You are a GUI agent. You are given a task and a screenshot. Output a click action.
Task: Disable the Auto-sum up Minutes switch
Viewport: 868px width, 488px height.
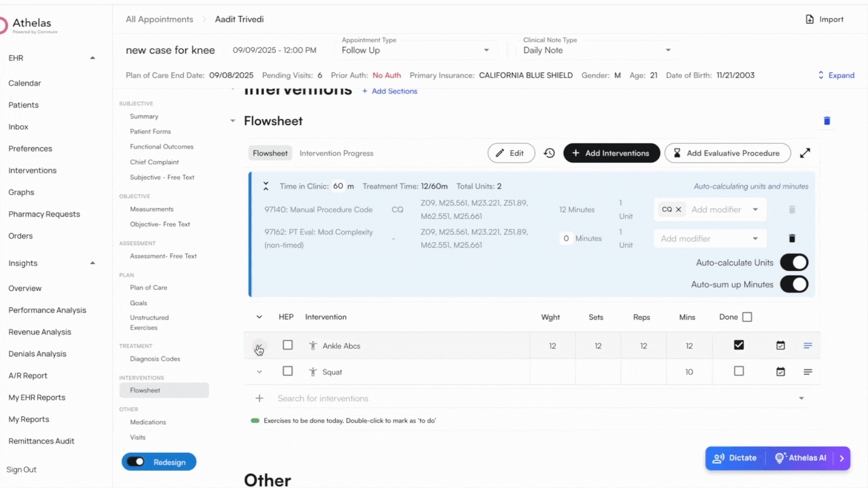point(794,285)
